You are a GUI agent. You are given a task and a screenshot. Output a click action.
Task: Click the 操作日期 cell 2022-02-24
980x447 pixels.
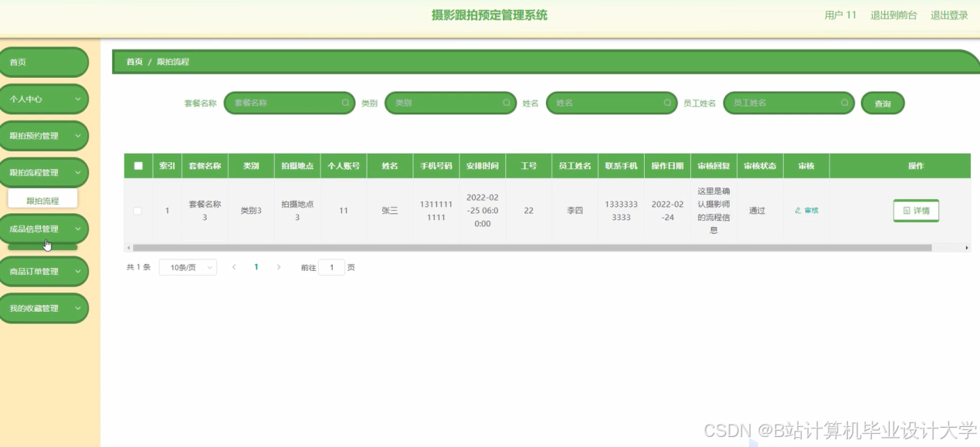coord(667,211)
